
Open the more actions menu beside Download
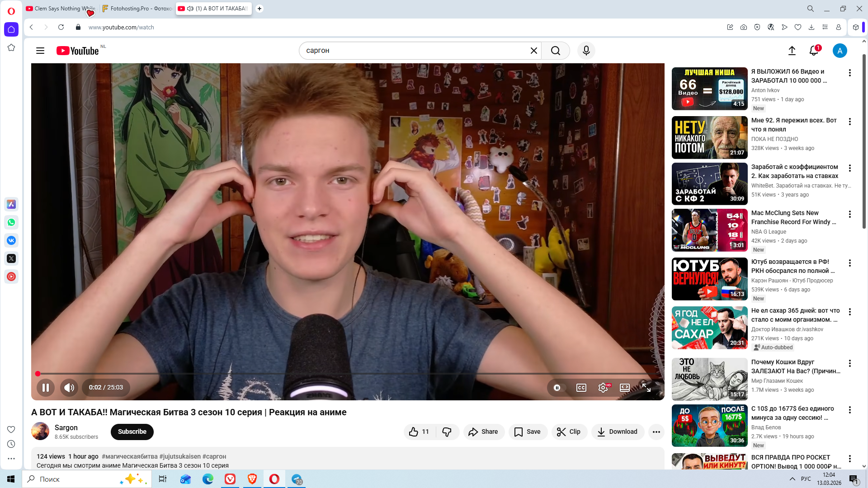[656, 432]
